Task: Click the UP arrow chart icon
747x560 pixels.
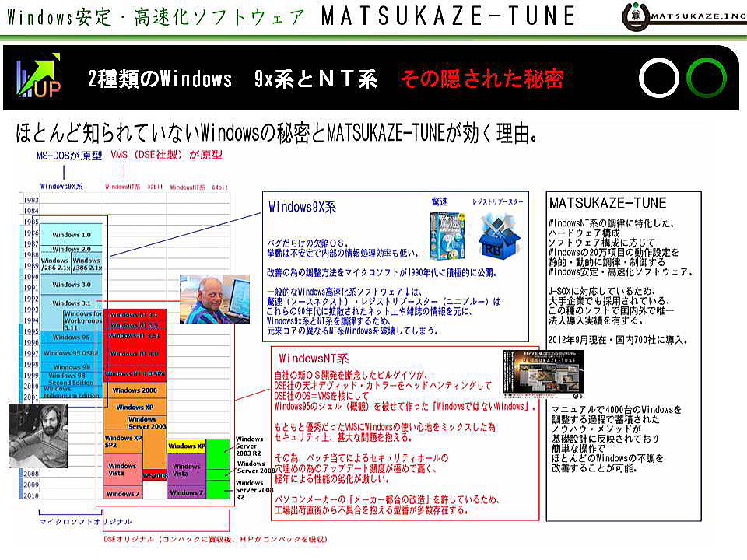Action: (39, 75)
